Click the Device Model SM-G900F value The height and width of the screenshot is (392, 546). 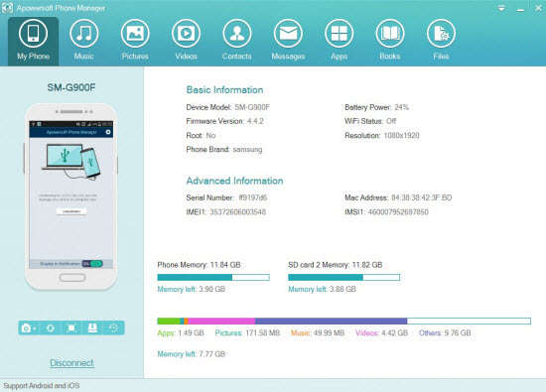[x=252, y=107]
